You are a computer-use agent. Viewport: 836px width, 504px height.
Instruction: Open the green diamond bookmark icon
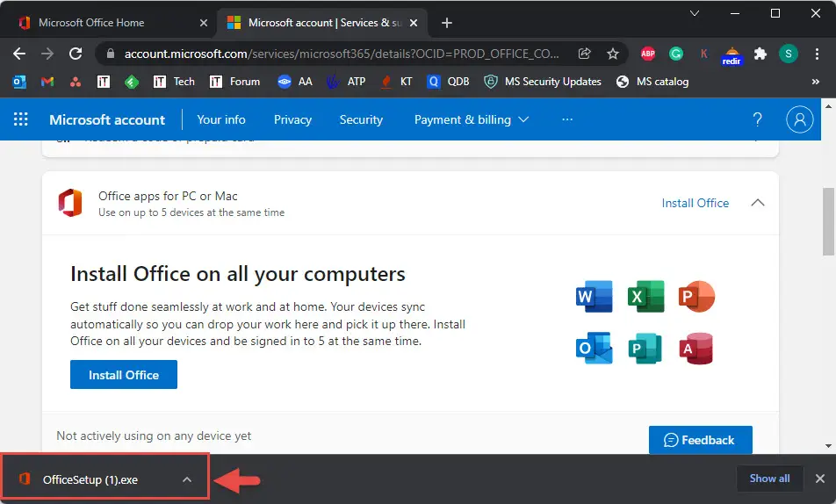[132, 82]
